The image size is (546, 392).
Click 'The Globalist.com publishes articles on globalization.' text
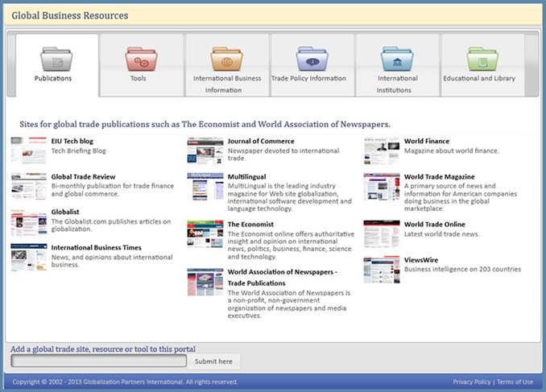click(111, 225)
